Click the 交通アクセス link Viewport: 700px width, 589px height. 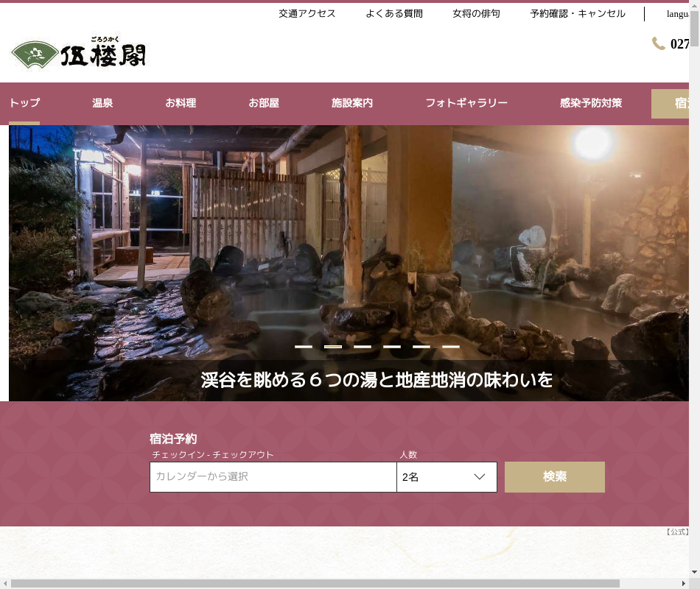307,14
